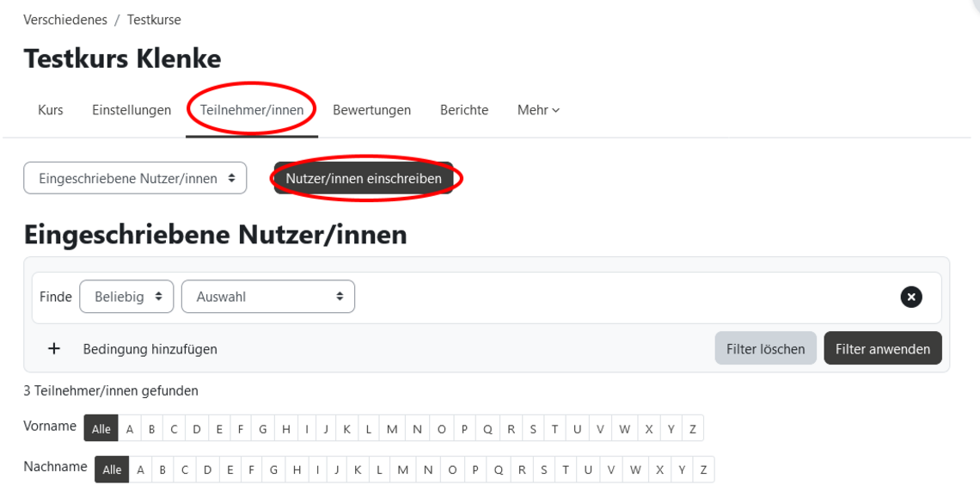This screenshot has height=491, width=980.
Task: Remove filter row with X icon
Action: (x=910, y=297)
